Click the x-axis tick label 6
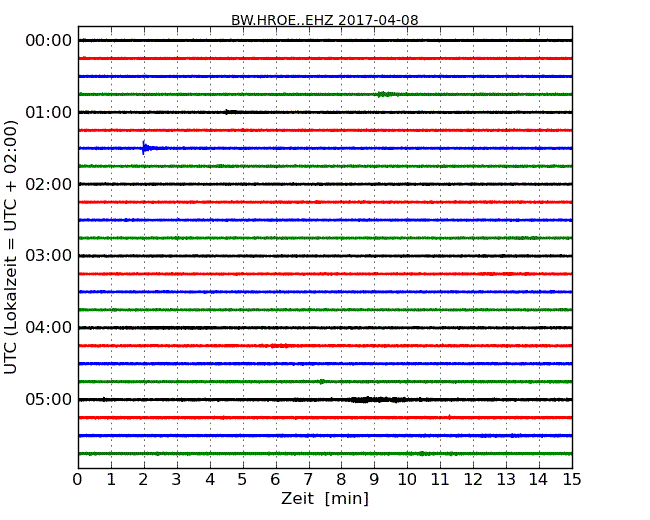This screenshot has height=520, width=650. tap(275, 480)
